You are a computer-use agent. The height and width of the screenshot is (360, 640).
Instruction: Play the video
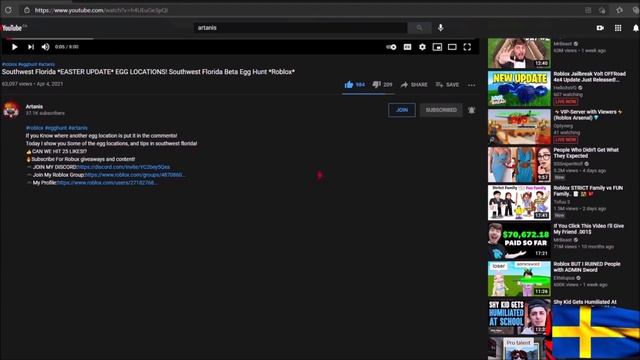[x=14, y=47]
